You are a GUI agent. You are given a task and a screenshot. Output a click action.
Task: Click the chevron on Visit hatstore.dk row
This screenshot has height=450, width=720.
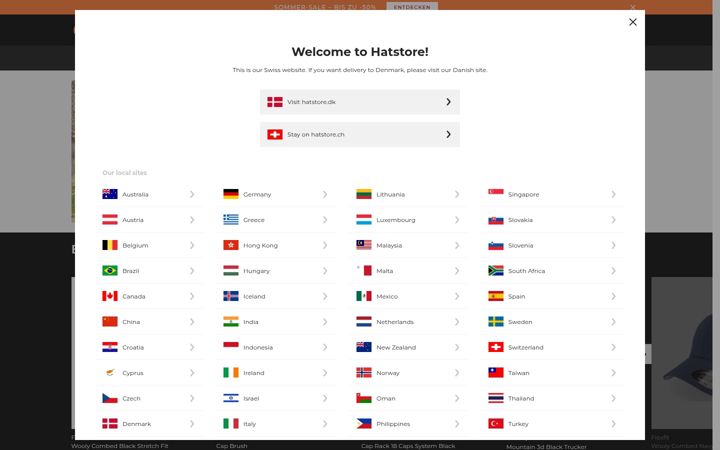point(449,102)
